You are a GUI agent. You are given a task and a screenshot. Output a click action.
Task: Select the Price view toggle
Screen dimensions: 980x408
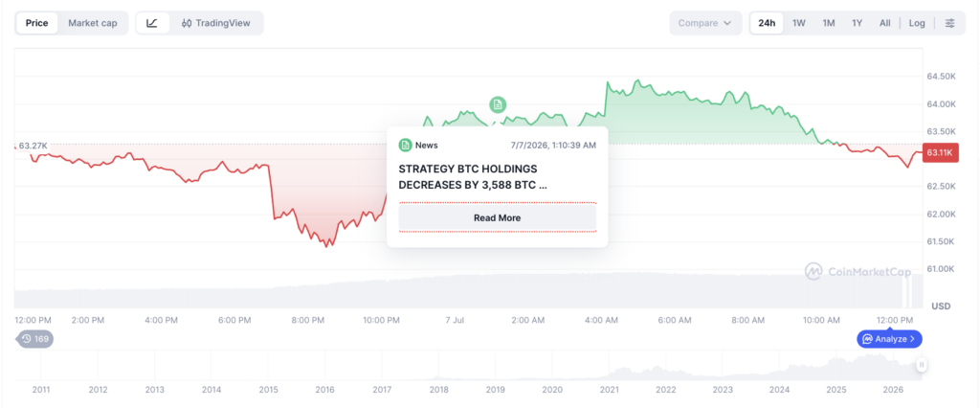coord(37,23)
